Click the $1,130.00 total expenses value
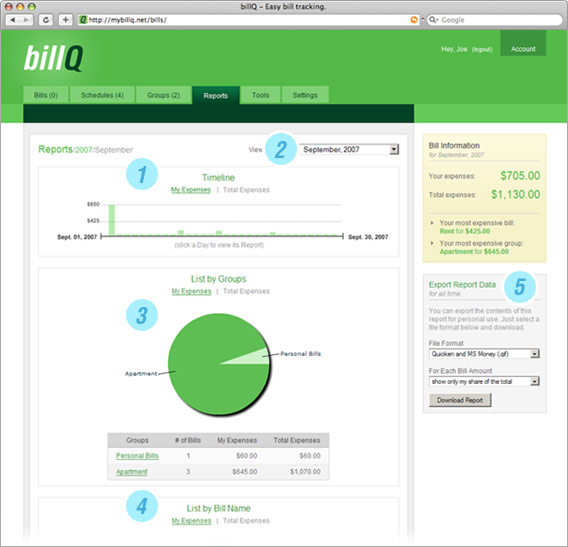This screenshot has width=568, height=547. 515,195
